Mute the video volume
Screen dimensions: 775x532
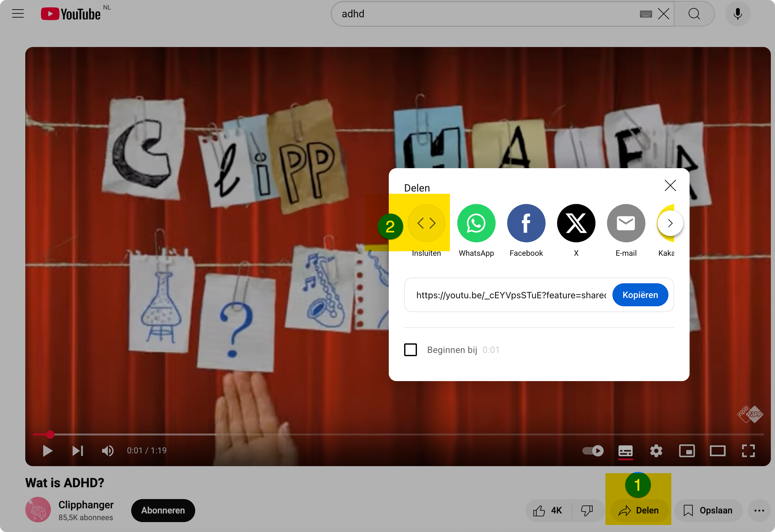tap(108, 451)
